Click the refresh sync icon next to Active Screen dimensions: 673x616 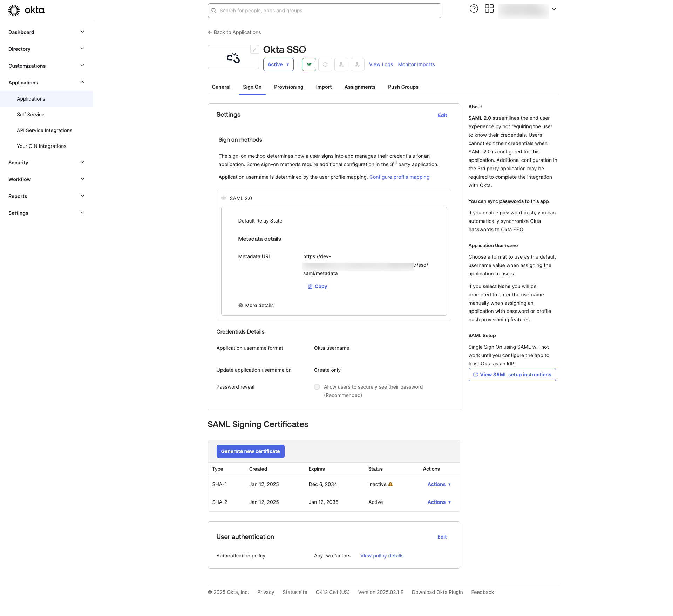coord(325,64)
